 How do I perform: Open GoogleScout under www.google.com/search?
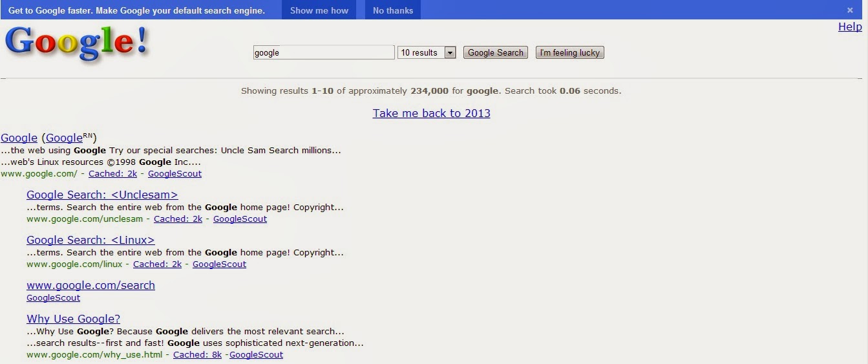click(53, 297)
